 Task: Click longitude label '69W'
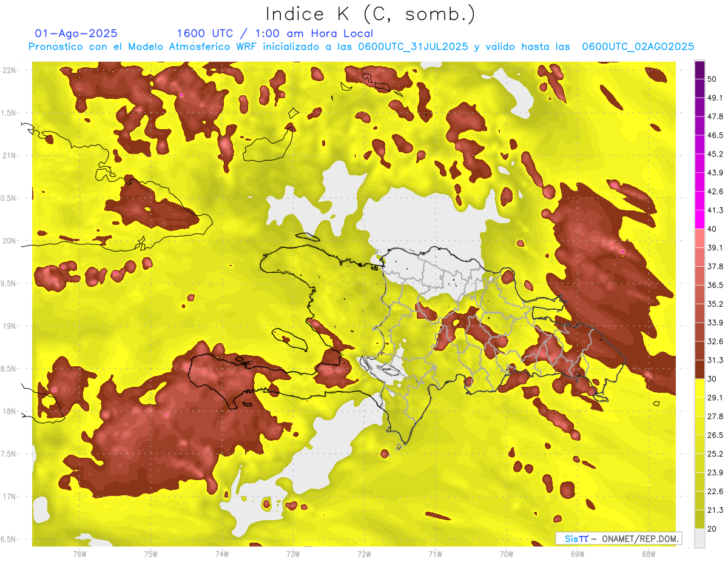[577, 553]
